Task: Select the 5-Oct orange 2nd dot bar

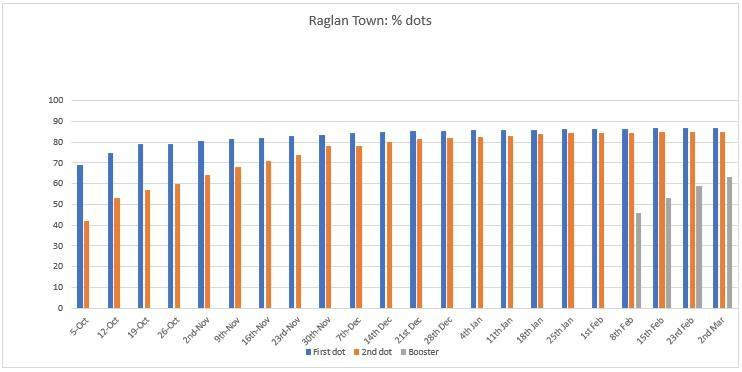Action: tap(86, 265)
